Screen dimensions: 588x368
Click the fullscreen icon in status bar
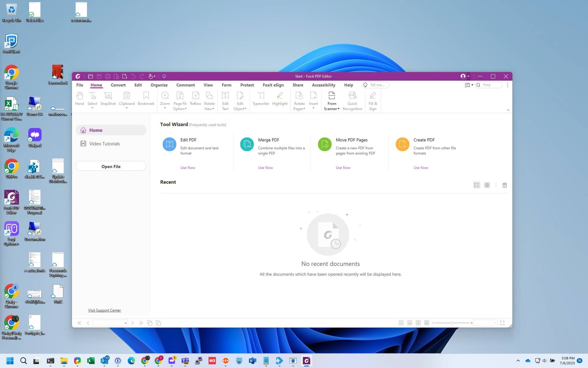pos(502,323)
